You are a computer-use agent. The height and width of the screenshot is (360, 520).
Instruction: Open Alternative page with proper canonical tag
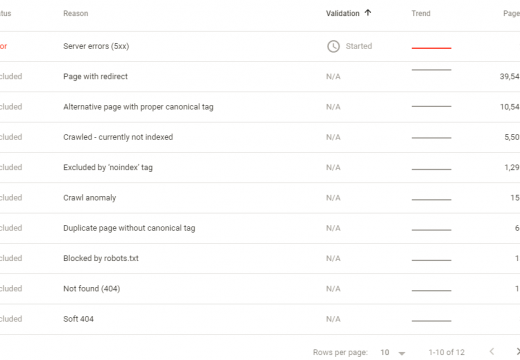(x=260, y=107)
